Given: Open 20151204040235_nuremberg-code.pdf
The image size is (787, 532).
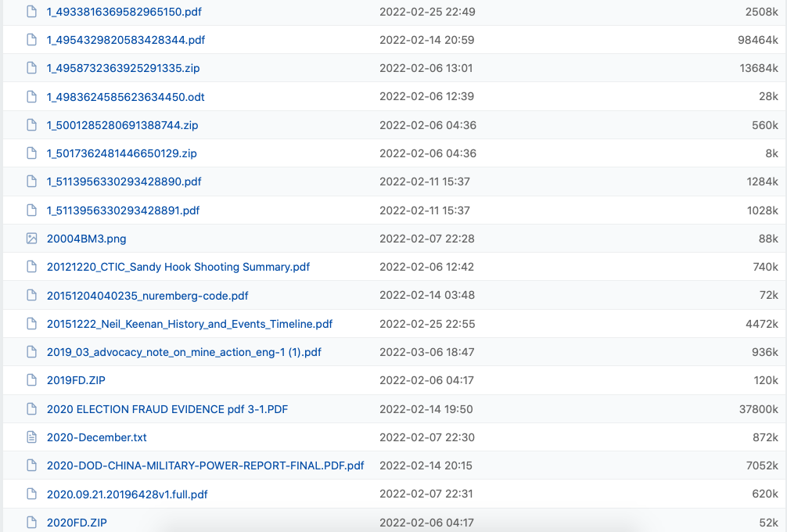Looking at the screenshot, I should (148, 295).
